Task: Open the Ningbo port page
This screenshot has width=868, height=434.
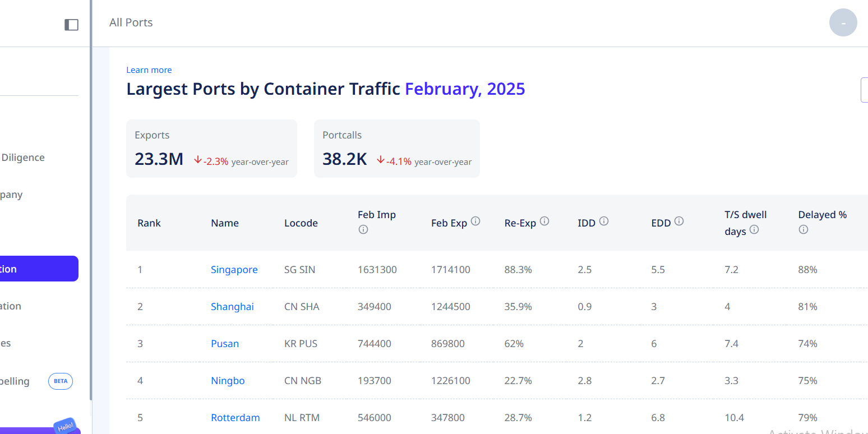Action: click(x=228, y=381)
